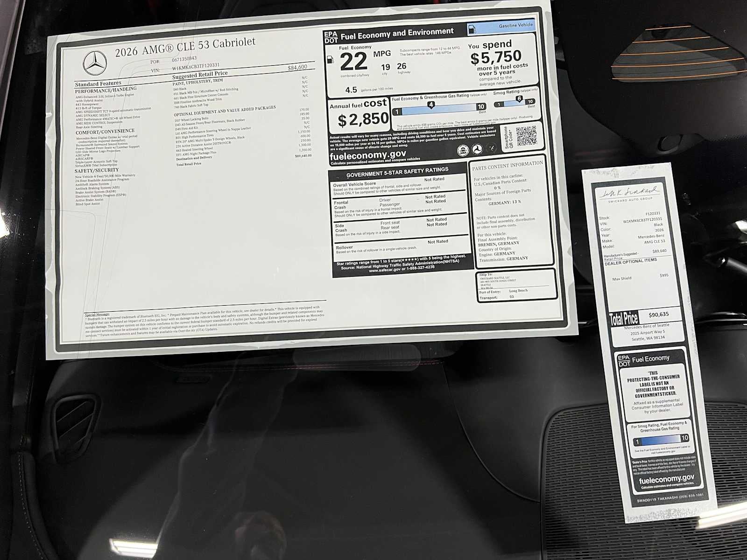The height and width of the screenshot is (560, 747).
Task: Click the 'Port of Entry: Long Beach' line
Action: tap(503, 291)
